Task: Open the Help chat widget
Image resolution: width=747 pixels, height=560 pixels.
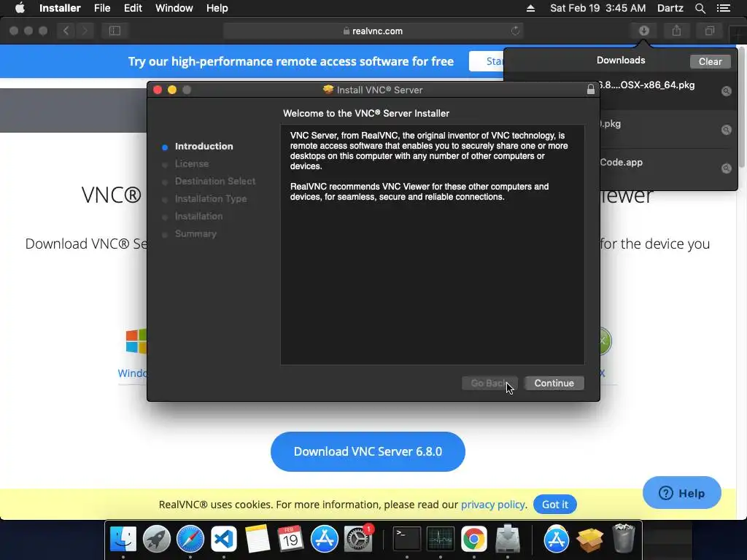Action: pos(682,493)
